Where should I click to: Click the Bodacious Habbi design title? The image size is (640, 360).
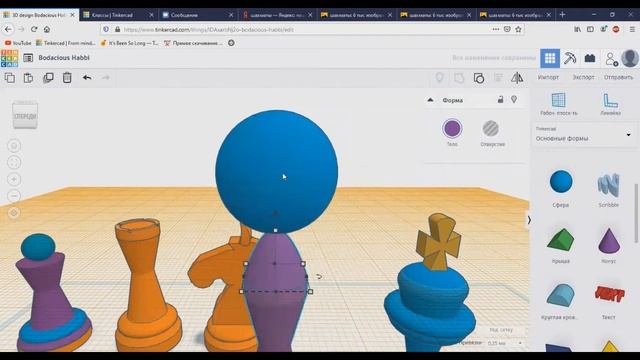click(x=64, y=58)
